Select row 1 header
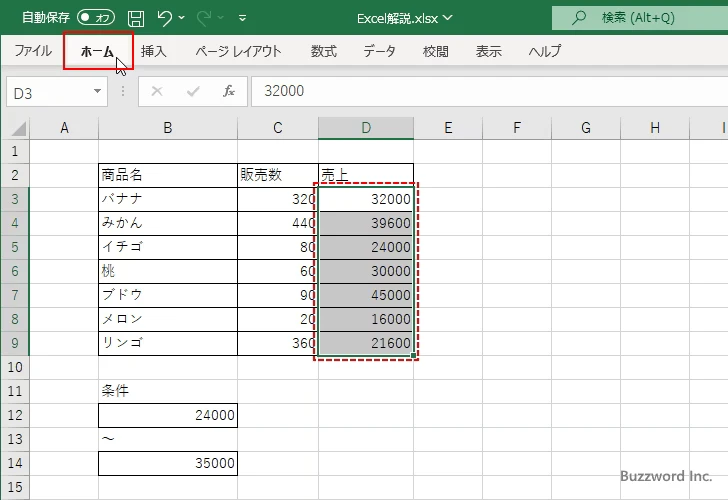728x500 pixels. click(x=15, y=151)
